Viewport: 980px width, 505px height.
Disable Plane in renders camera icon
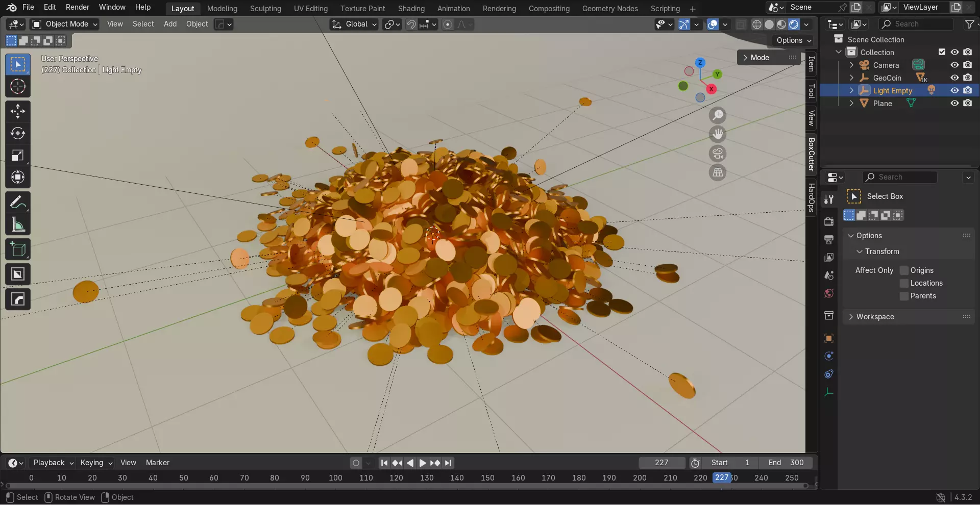point(968,103)
